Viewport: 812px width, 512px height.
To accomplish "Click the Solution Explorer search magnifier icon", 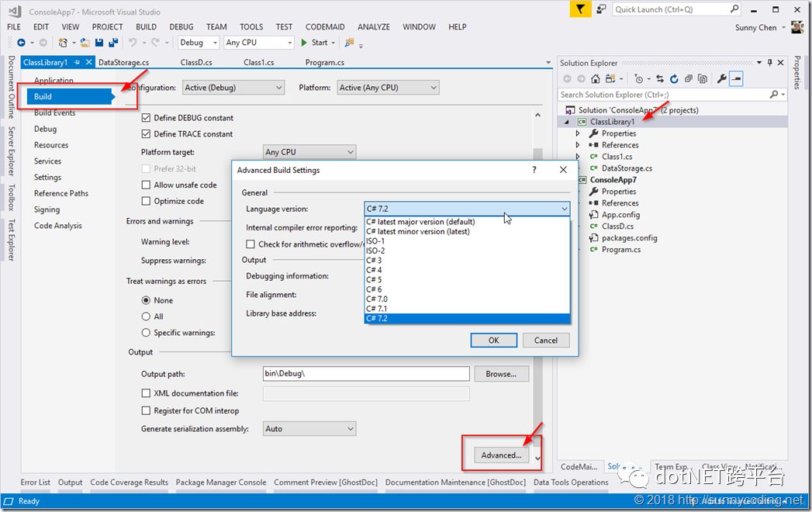I will [774, 95].
